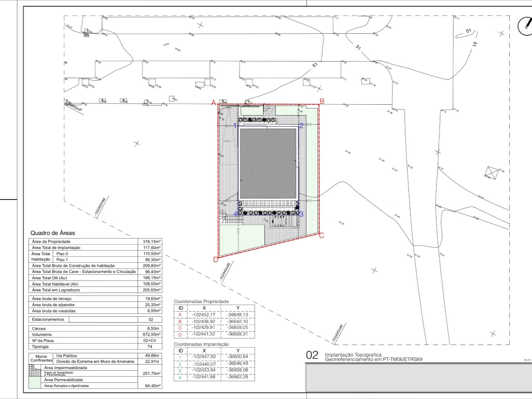Select the -102433,84 X coordinate of point 3
Viewport: 532px width, 399px height.
pyautogui.click(x=204, y=370)
